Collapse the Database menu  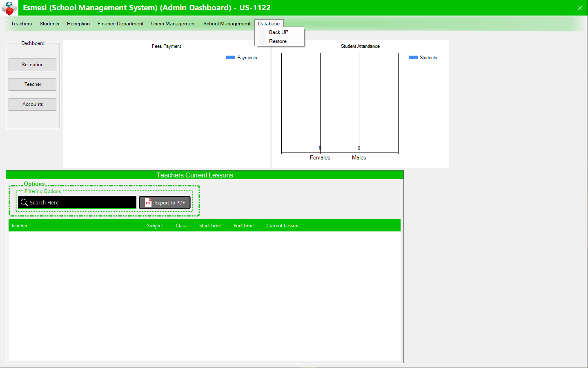pyautogui.click(x=269, y=24)
